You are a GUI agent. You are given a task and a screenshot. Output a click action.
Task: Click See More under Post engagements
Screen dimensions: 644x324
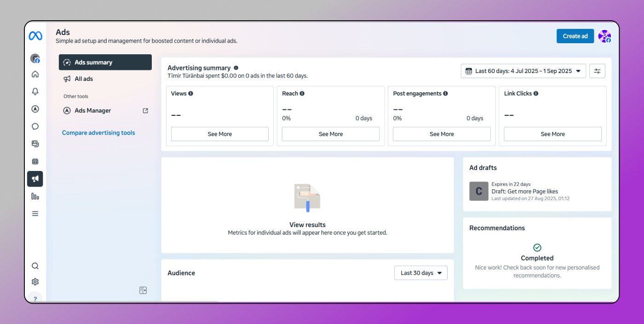coord(442,134)
